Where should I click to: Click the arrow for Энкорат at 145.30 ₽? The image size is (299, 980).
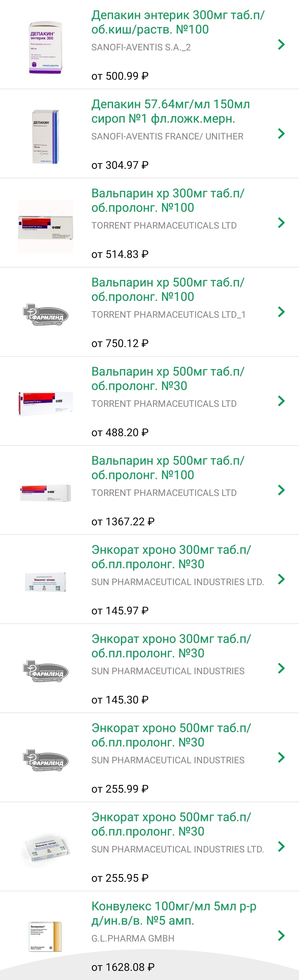[282, 668]
